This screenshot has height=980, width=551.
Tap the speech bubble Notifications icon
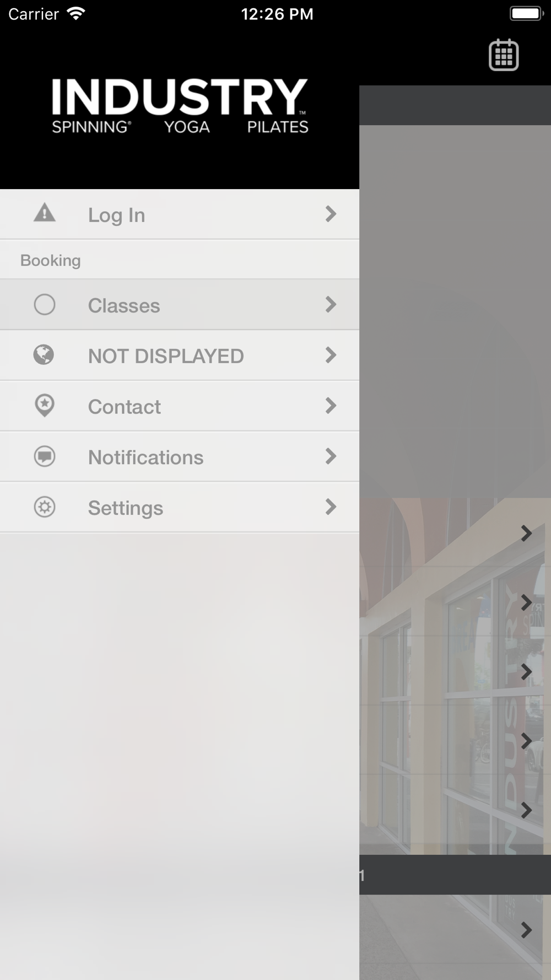point(45,456)
